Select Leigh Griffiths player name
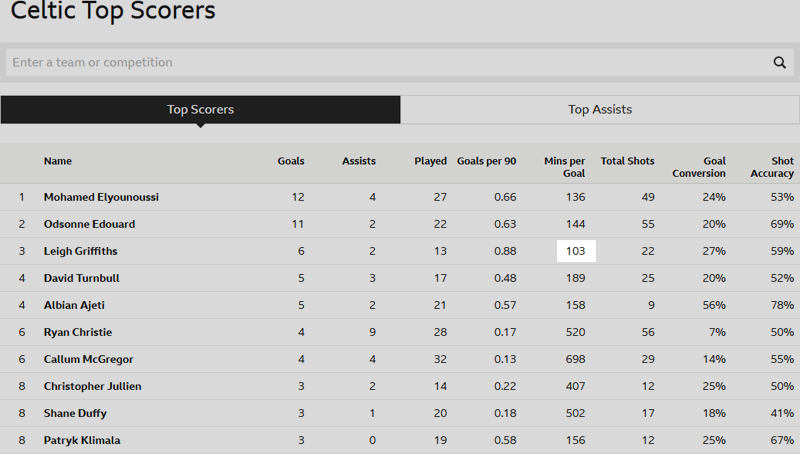The width and height of the screenshot is (800, 454). [81, 251]
